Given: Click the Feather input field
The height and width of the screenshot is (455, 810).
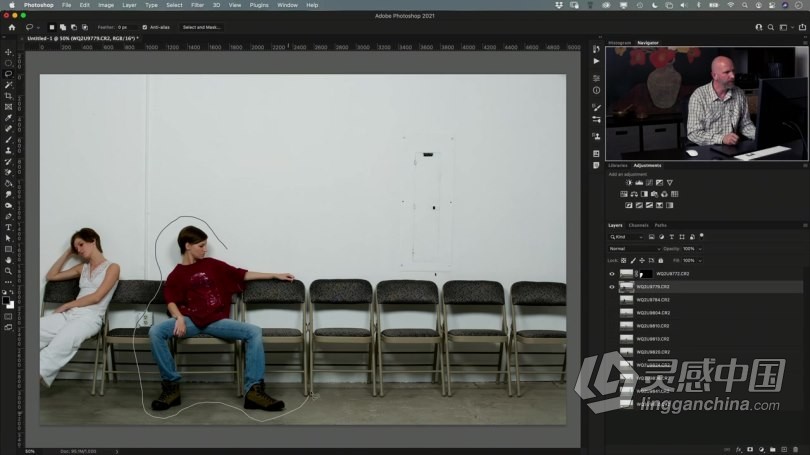Looking at the screenshot, I should pyautogui.click(x=126, y=27).
